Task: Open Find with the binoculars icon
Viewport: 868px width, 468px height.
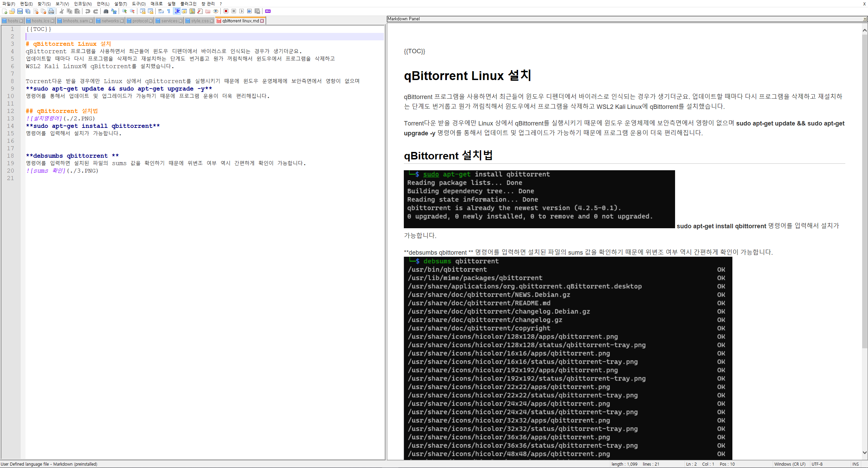Action: 106,11
